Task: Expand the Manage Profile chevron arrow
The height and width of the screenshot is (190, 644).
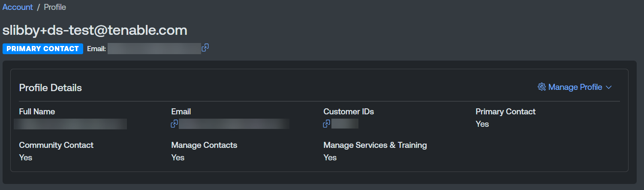Action: [608, 87]
